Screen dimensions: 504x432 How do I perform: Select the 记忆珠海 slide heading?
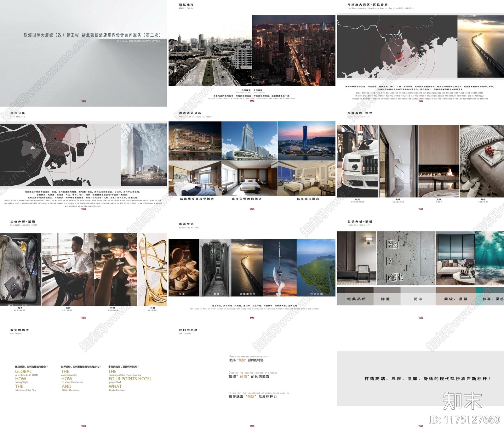(186, 5)
